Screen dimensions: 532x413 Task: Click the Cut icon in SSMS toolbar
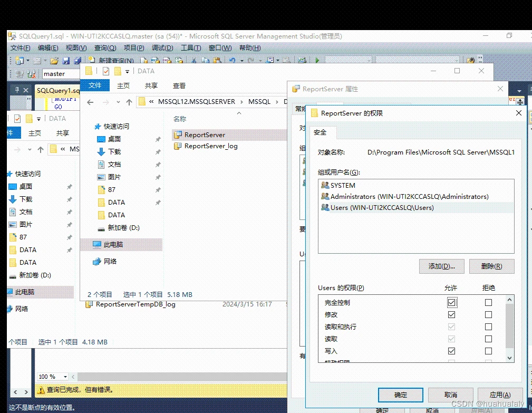194,61
